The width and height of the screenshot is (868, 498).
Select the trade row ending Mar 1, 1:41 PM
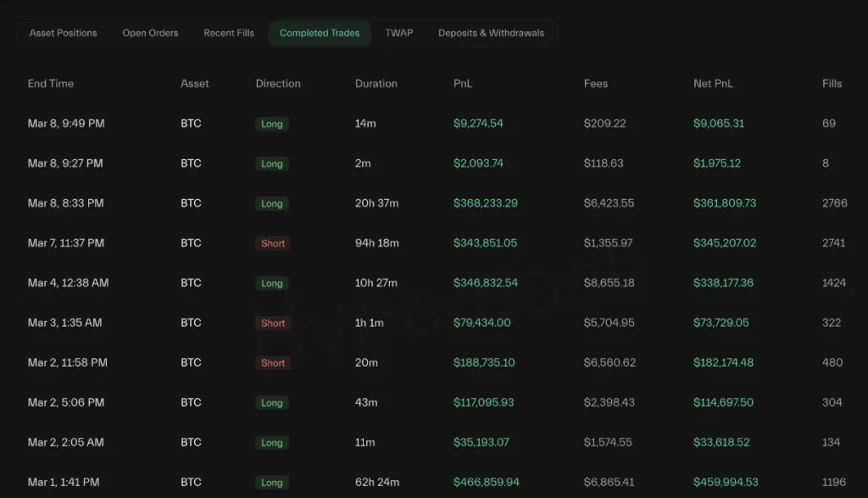coord(67,482)
